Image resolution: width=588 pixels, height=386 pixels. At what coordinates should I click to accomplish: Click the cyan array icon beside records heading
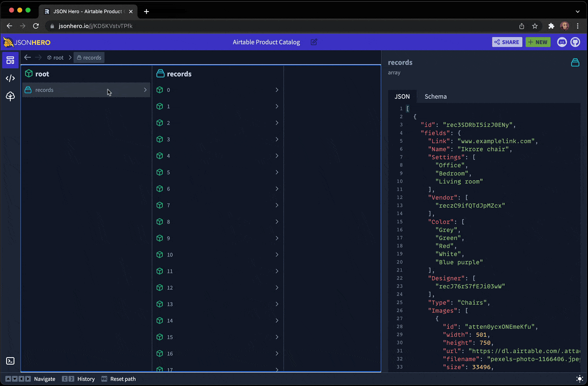click(x=575, y=62)
